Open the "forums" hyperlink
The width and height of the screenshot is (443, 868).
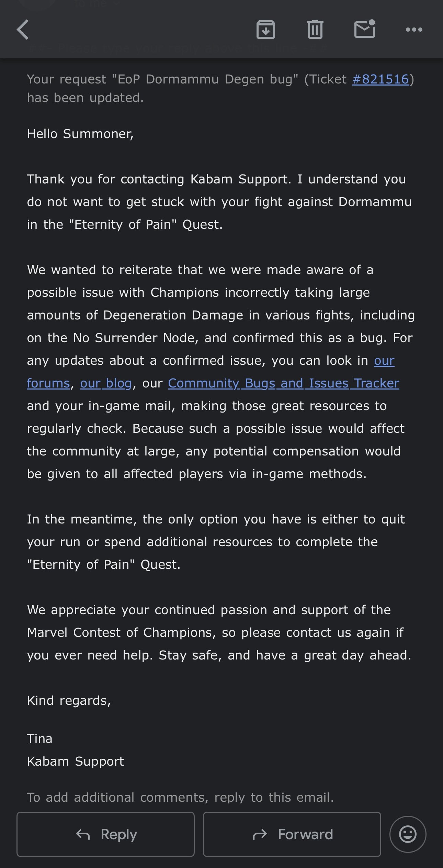[48, 383]
